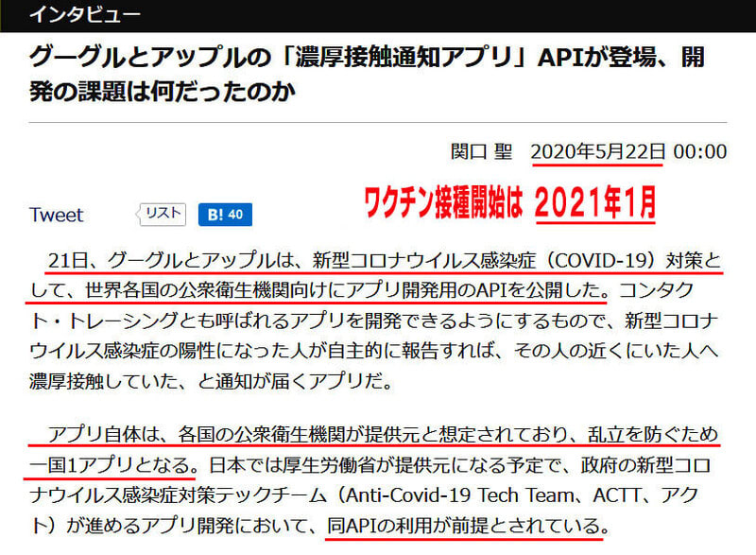Click the Hatena B! 40 bookmark button

pos(225,215)
